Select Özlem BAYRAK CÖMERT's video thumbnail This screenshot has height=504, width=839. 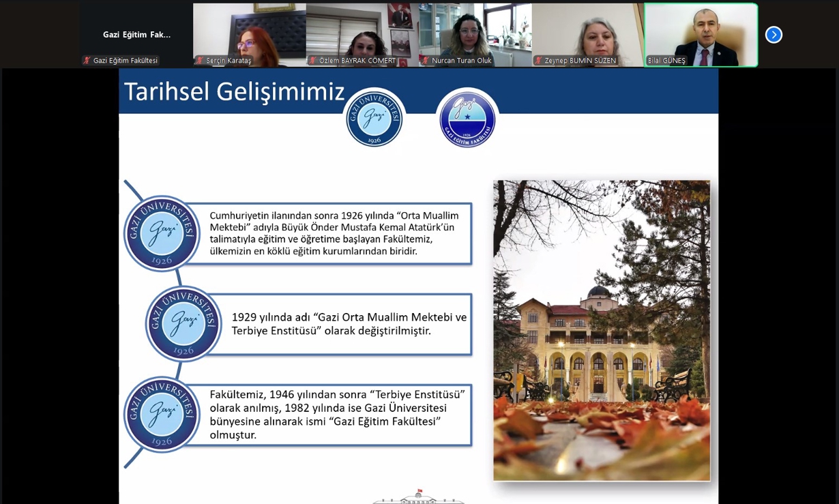tap(362, 31)
